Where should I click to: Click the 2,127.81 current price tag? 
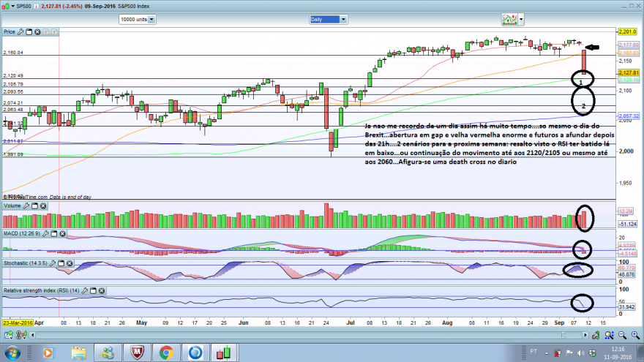(x=629, y=72)
